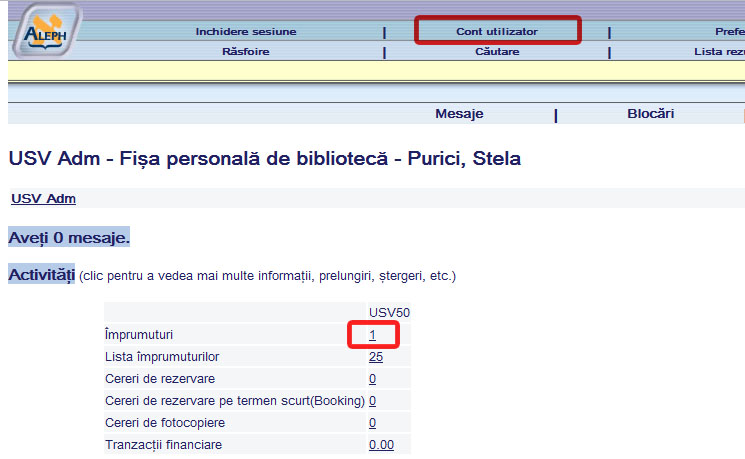Click the USV50 column header
Screen dimensions: 745x459
[x=389, y=313]
